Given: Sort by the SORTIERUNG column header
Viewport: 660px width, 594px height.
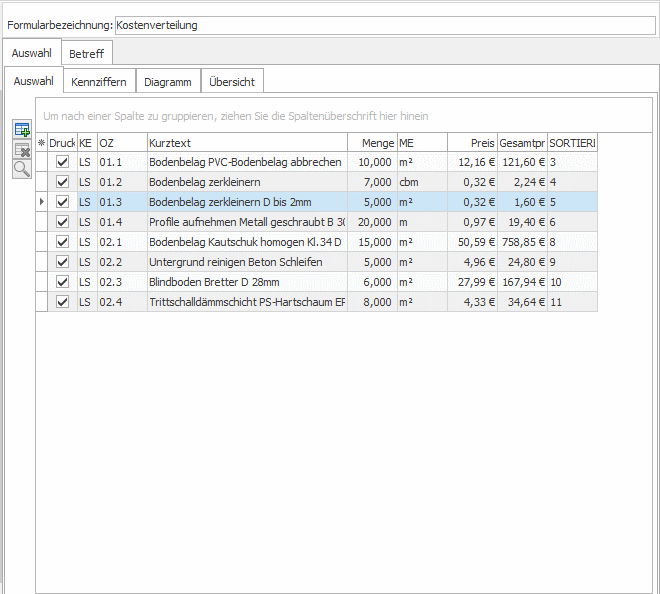Looking at the screenshot, I should 572,143.
